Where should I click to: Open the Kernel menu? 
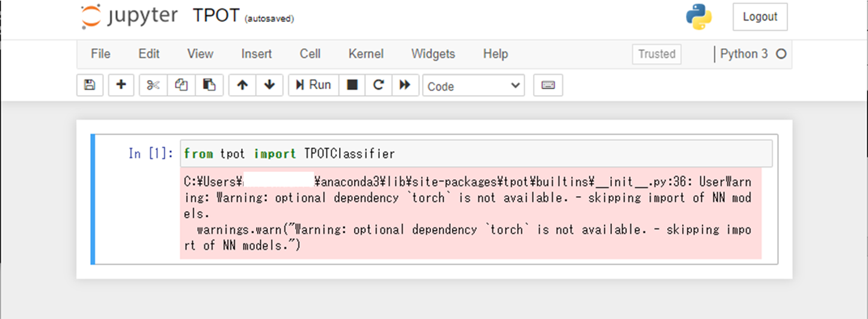pyautogui.click(x=365, y=54)
